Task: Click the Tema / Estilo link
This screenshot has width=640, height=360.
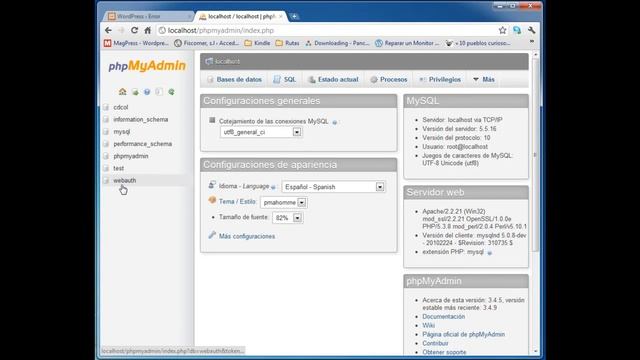Action: 238,202
